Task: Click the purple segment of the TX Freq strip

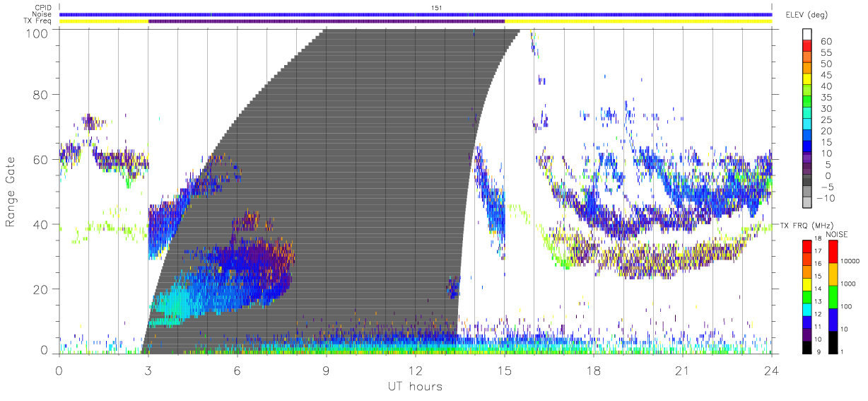Action: pos(327,21)
